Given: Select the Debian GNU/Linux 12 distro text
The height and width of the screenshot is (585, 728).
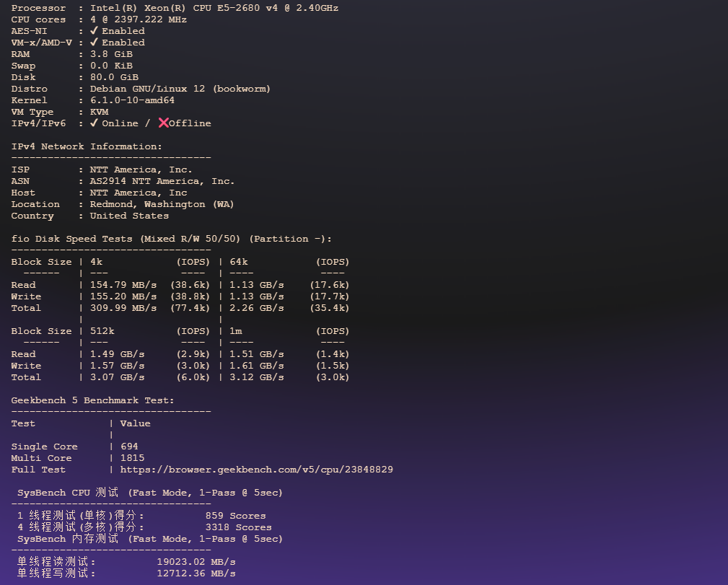Looking at the screenshot, I should [x=180, y=89].
